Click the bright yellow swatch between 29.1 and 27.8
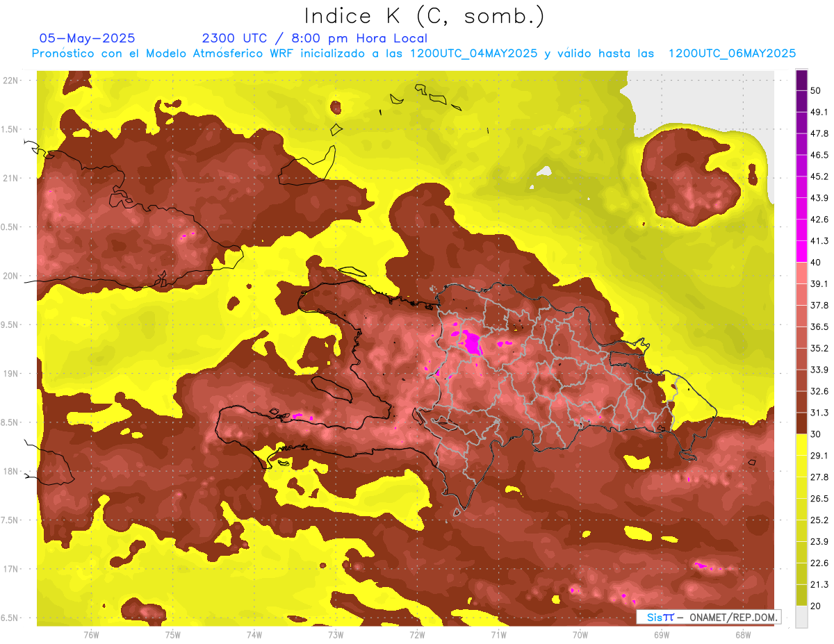 point(802,466)
